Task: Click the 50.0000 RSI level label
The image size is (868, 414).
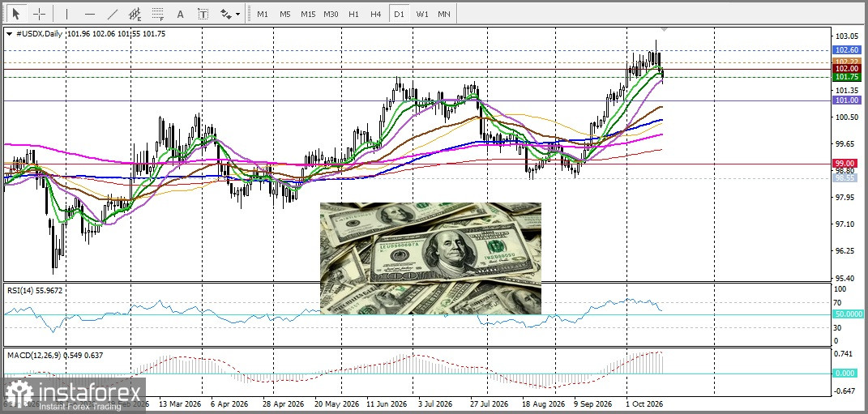Action: tap(848, 314)
